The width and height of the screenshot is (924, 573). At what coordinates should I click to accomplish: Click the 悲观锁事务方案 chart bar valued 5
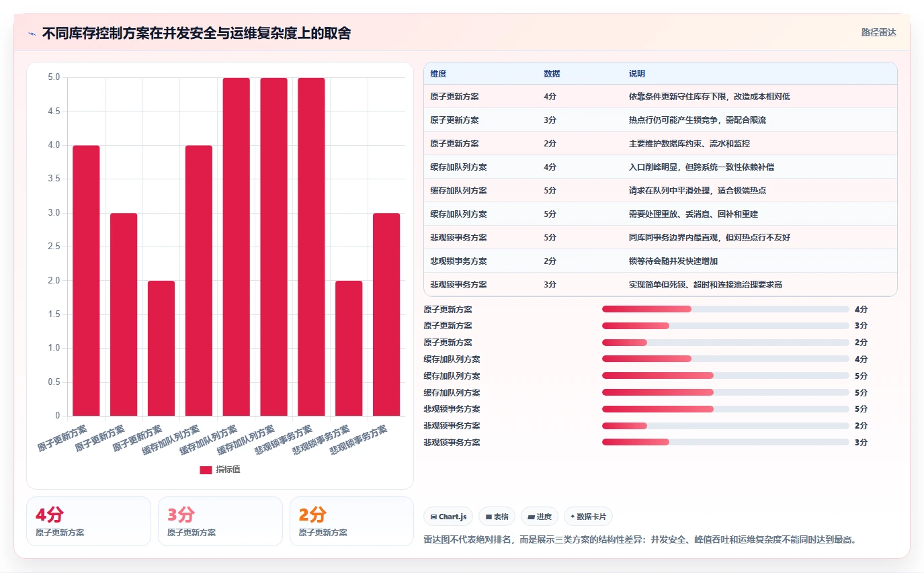(x=311, y=247)
